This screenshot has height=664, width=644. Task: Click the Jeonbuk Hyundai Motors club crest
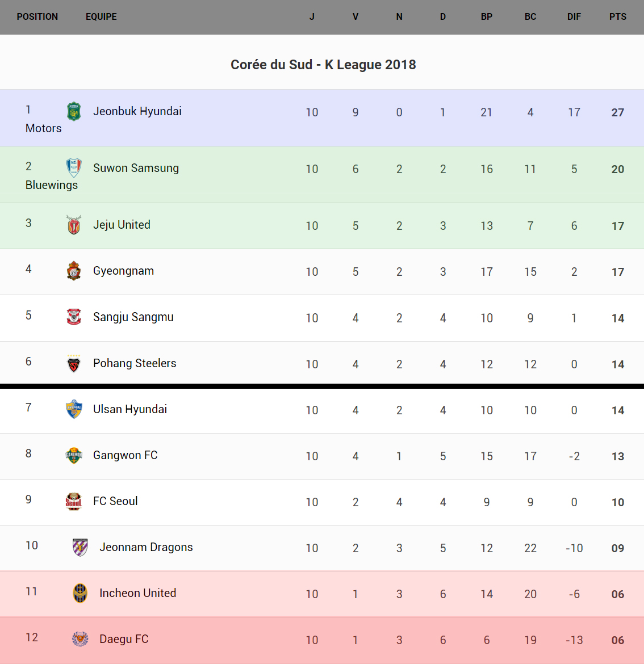click(74, 111)
